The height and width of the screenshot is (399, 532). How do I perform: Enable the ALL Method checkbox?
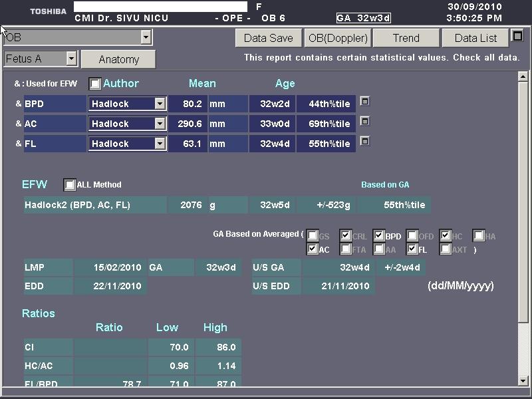click(69, 185)
